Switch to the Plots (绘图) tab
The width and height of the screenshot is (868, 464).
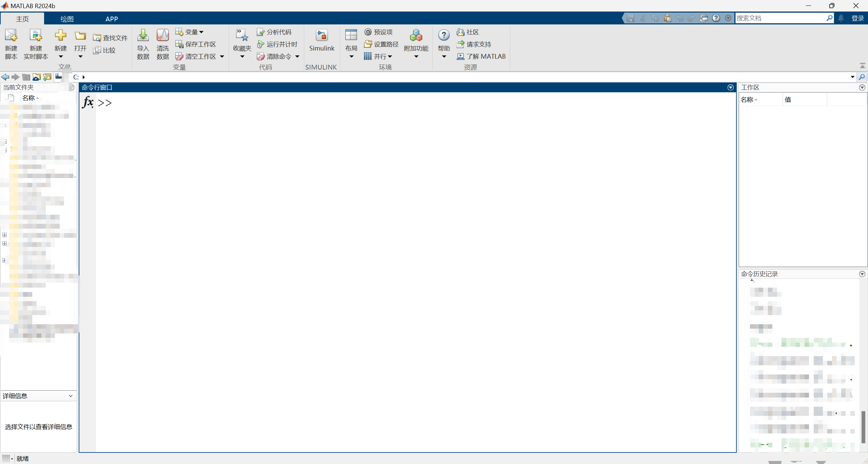pyautogui.click(x=67, y=19)
